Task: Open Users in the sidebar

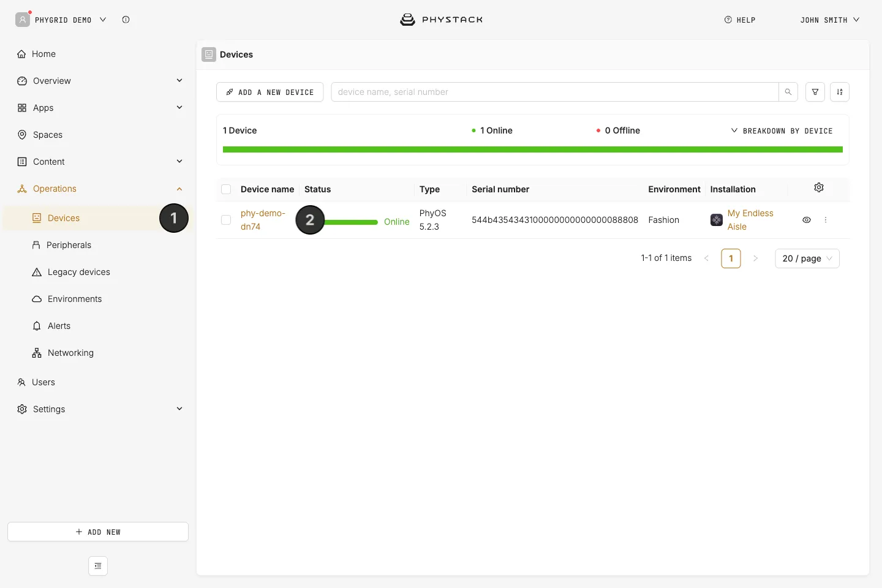Action: [98, 382]
